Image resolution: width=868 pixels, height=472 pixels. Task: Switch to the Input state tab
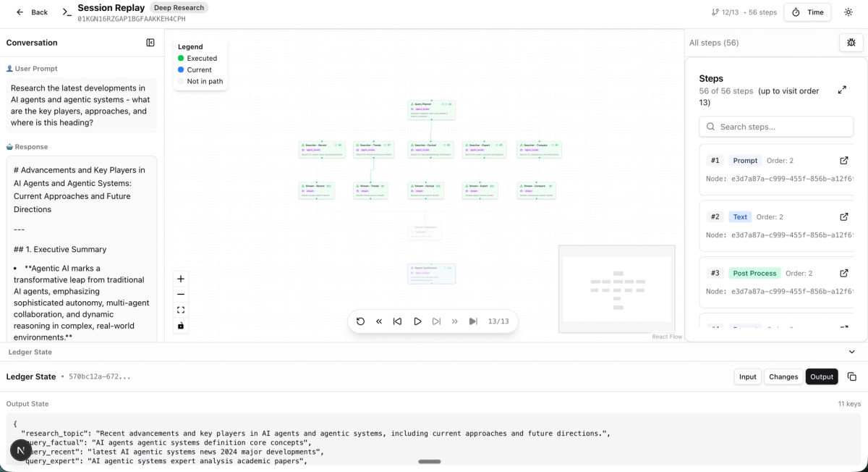(x=747, y=376)
